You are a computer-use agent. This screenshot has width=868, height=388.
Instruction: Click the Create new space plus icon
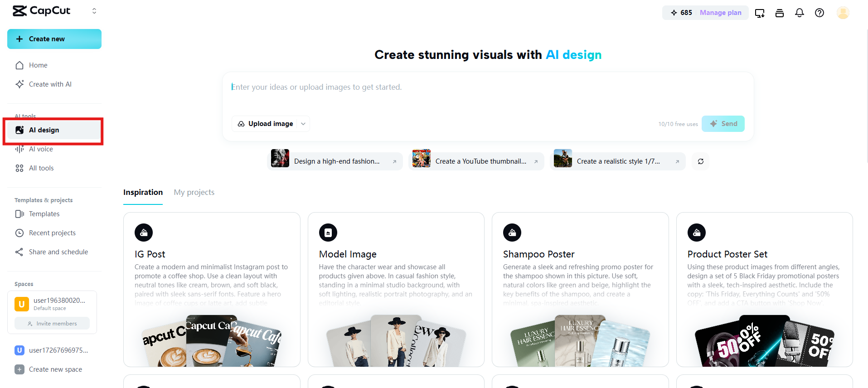click(19, 369)
